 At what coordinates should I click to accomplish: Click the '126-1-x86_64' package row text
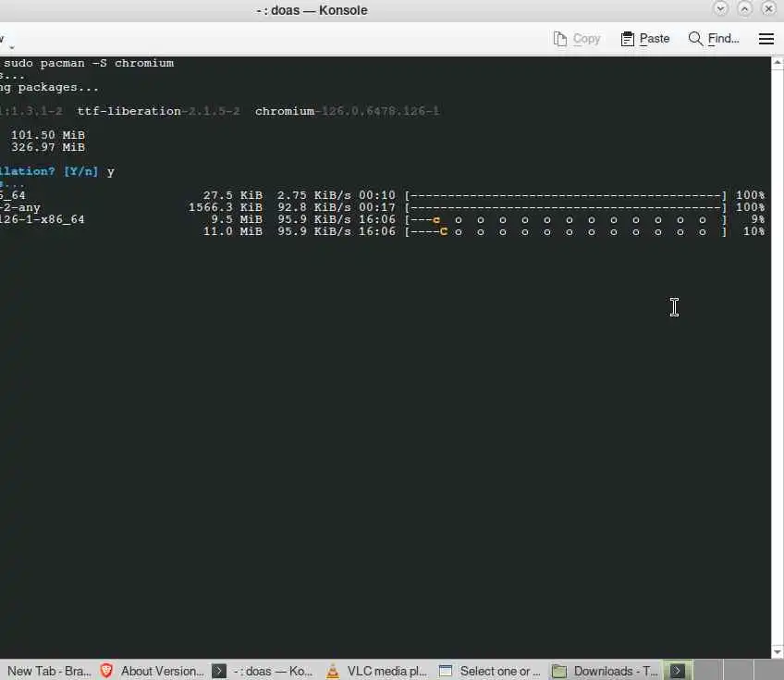click(42, 219)
